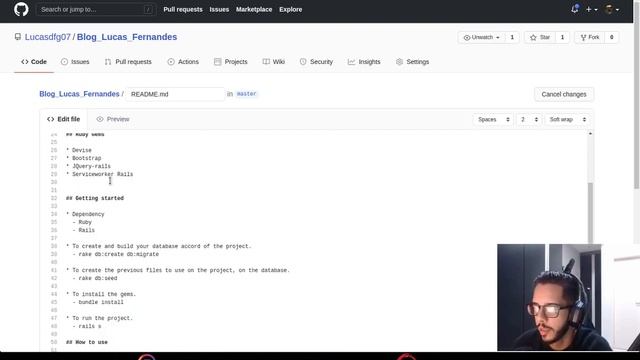This screenshot has width=640, height=360.
Task: Open Issues in the top navigation
Action: 219,9
